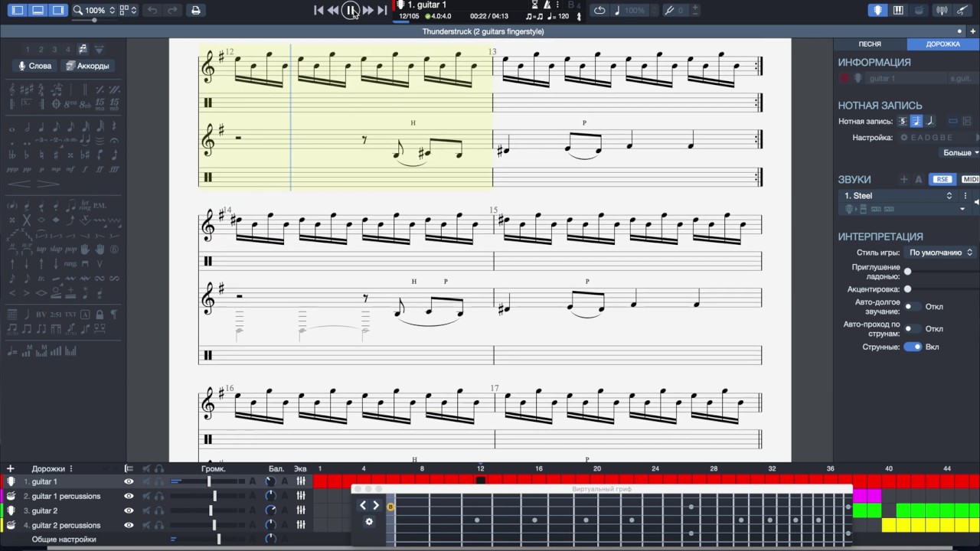Open the screen layout mode dropdown
Screen dimensions: 980x551
click(x=129, y=10)
